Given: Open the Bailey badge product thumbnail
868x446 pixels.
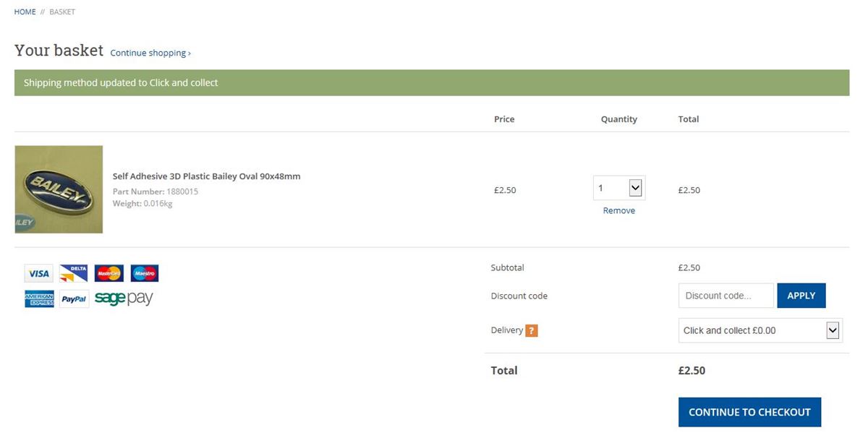Looking at the screenshot, I should click(59, 189).
